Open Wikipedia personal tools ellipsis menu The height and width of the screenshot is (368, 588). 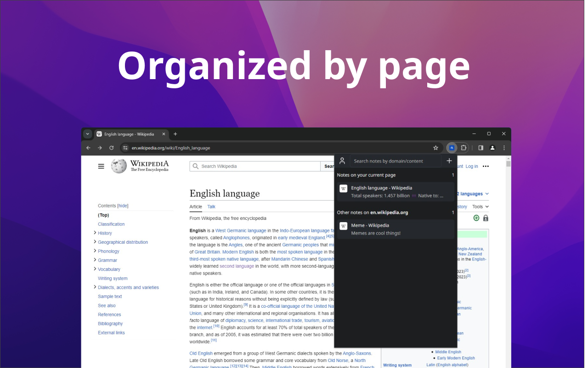pos(486,166)
